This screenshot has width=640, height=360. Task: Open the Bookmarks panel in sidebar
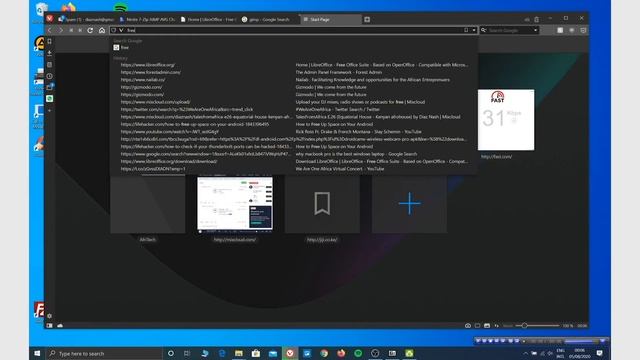(49, 41)
